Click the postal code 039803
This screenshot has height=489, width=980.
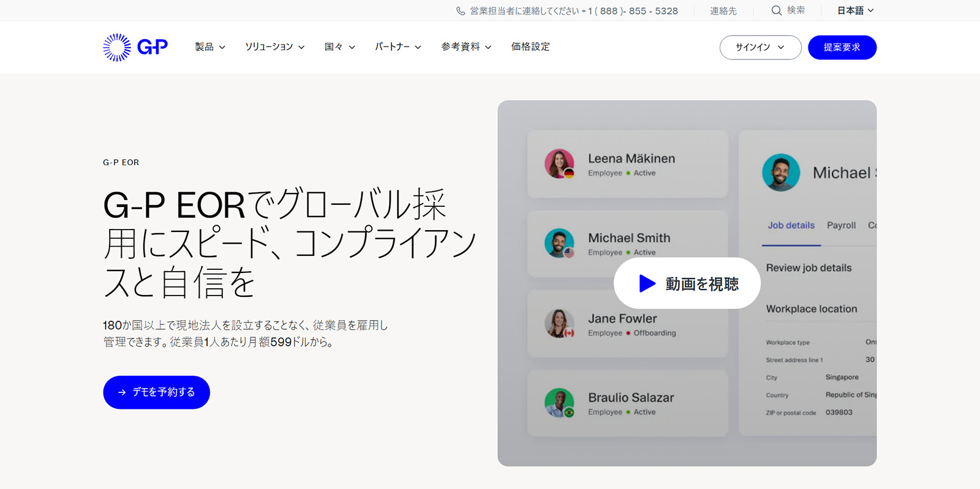[839, 412]
